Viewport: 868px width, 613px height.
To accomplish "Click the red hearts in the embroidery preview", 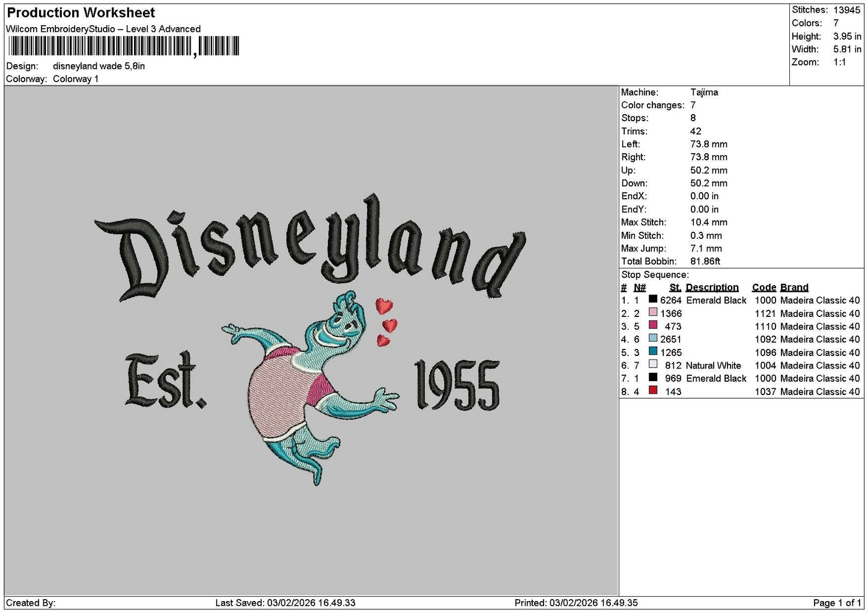I will (x=386, y=323).
